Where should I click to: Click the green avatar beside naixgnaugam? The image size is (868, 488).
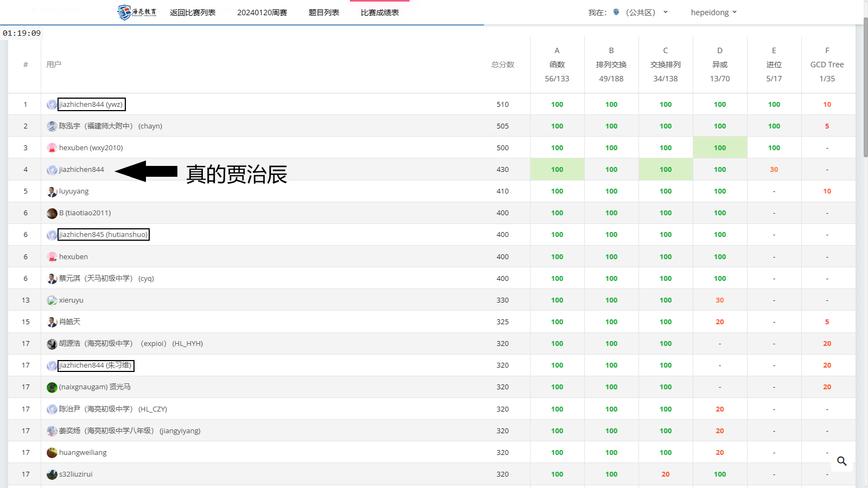coord(52,387)
